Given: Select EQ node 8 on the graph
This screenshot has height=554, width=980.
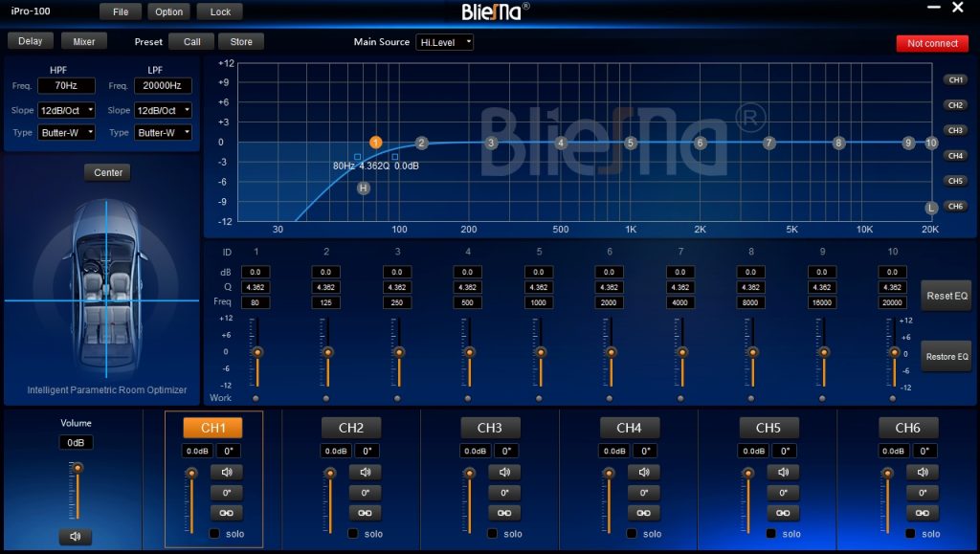Looking at the screenshot, I should [838, 143].
